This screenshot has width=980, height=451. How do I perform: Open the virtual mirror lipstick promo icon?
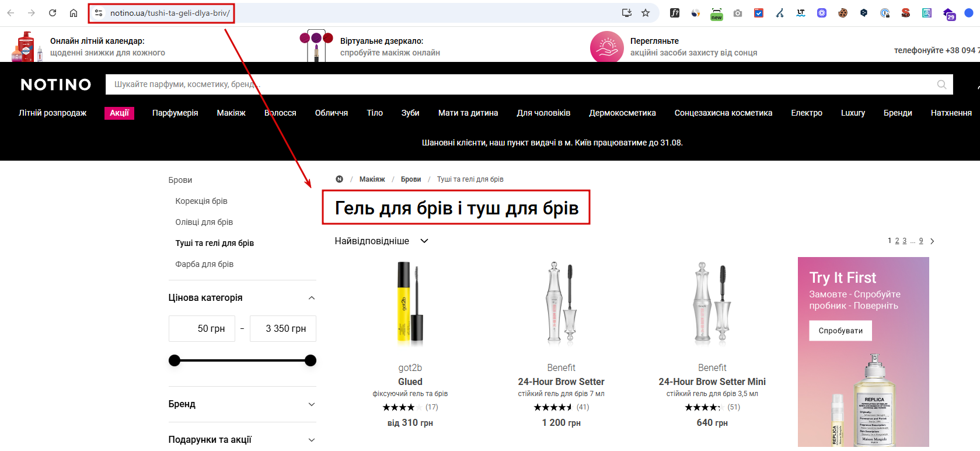pos(316,46)
